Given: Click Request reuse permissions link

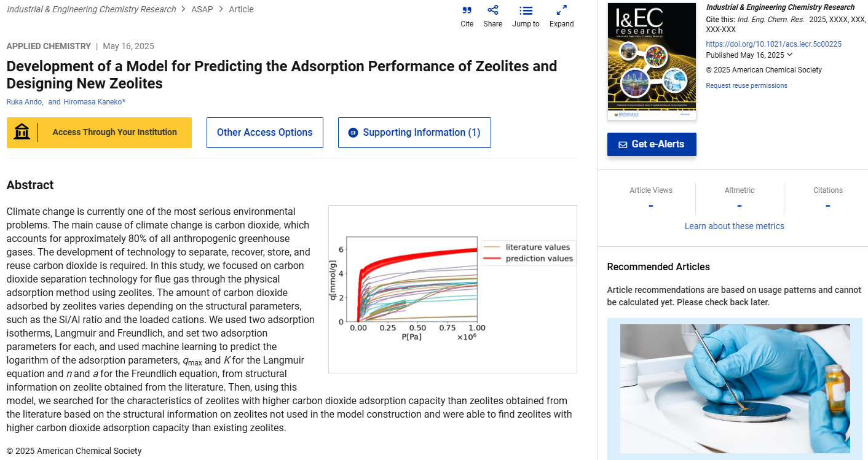Looking at the screenshot, I should pyautogui.click(x=746, y=85).
